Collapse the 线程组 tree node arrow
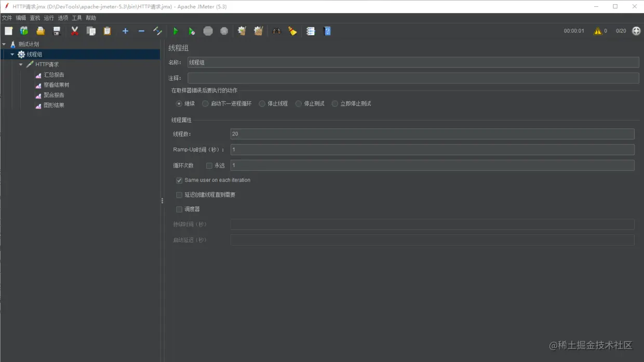 tap(12, 55)
